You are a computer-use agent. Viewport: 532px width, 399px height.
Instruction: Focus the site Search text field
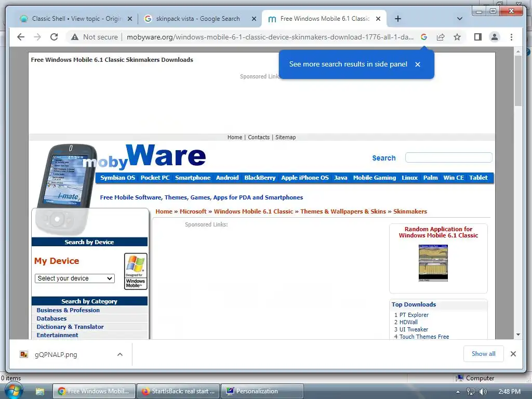click(448, 157)
